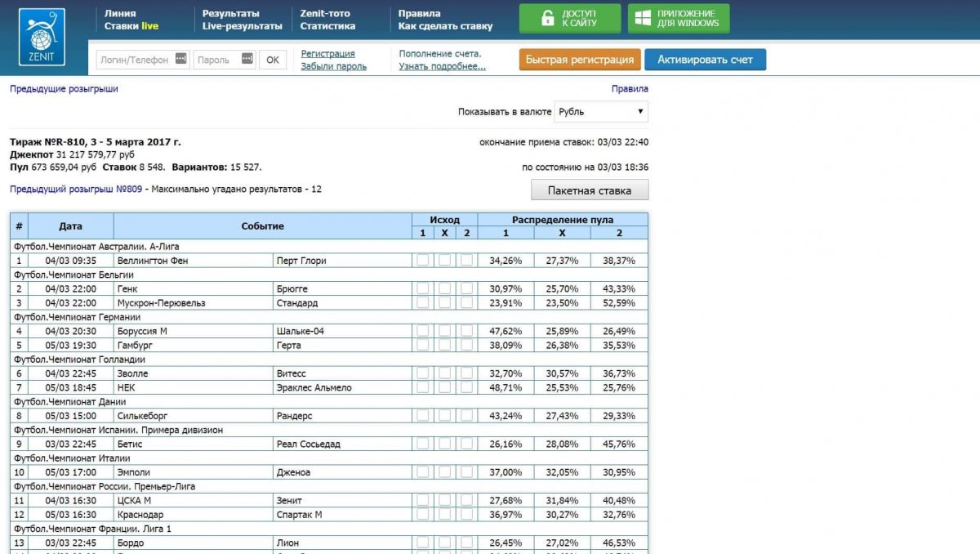Click Футбол.Чемпионат Германии group row
Image resolution: width=980 pixels, height=554 pixels.
(329, 317)
